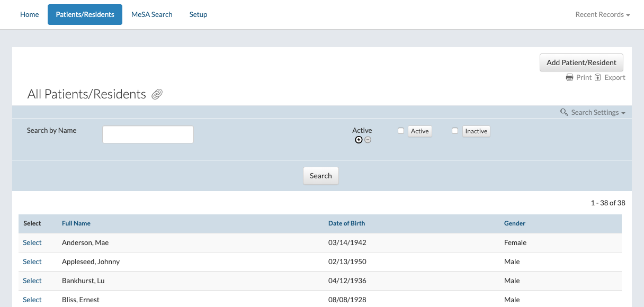This screenshot has height=307, width=644.
Task: Click the All Patients/Residents heading
Action: pyautogui.click(x=87, y=94)
